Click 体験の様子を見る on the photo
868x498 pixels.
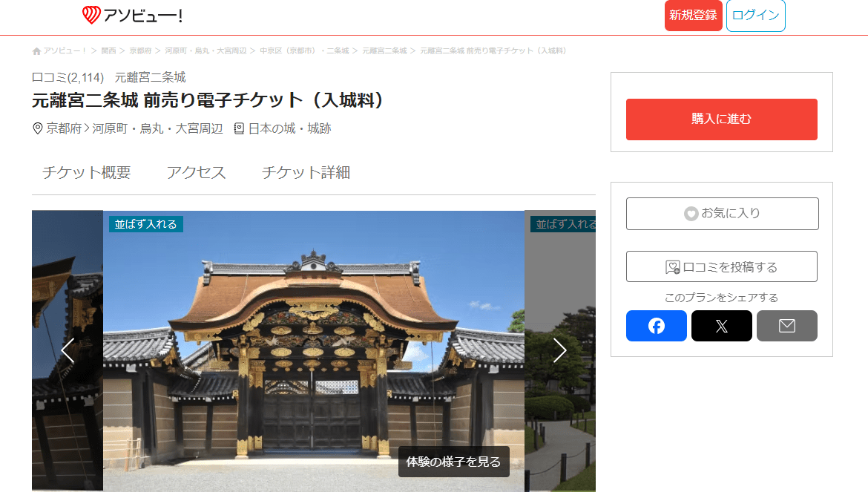point(453,461)
